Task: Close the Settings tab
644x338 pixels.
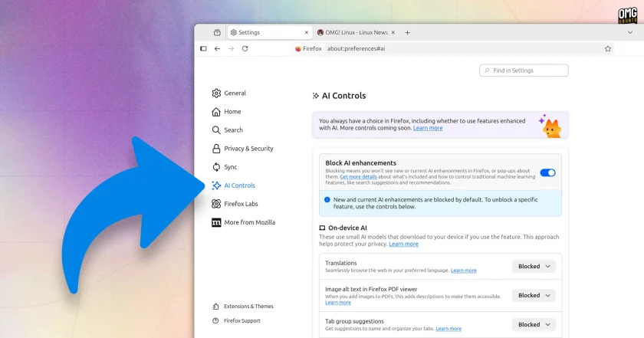Action: pyautogui.click(x=307, y=32)
